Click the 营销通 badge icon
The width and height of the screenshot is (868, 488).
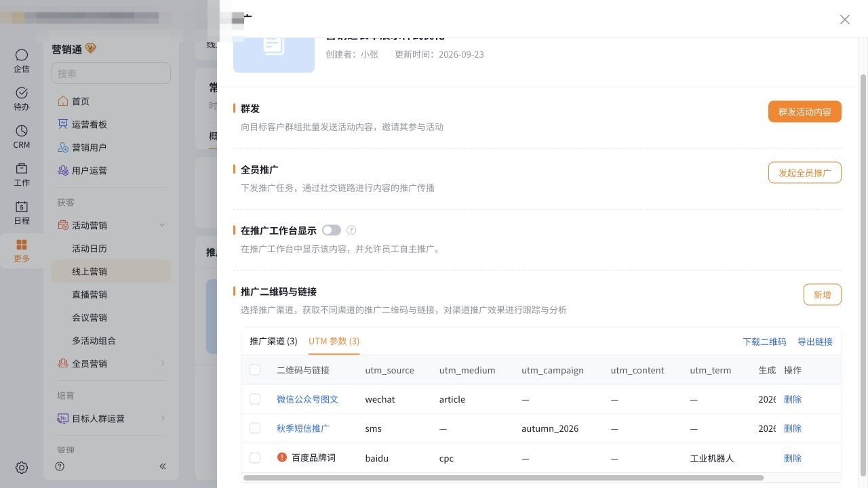coord(91,49)
